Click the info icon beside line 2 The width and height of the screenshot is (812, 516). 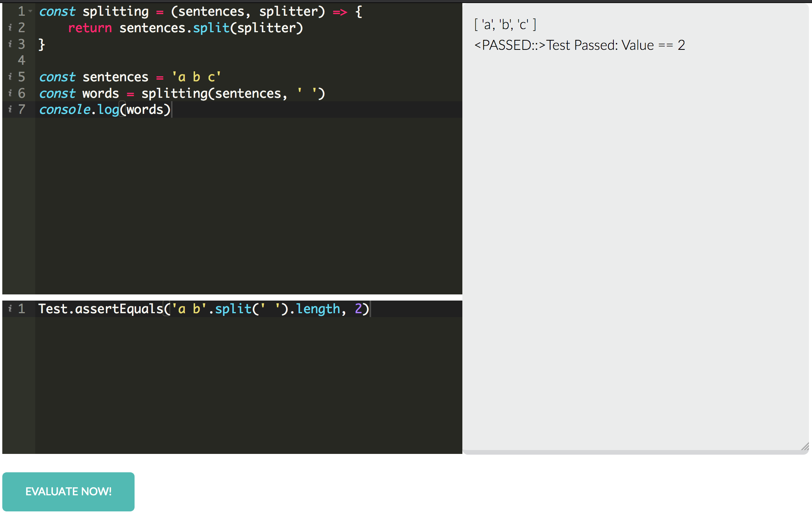10,27
